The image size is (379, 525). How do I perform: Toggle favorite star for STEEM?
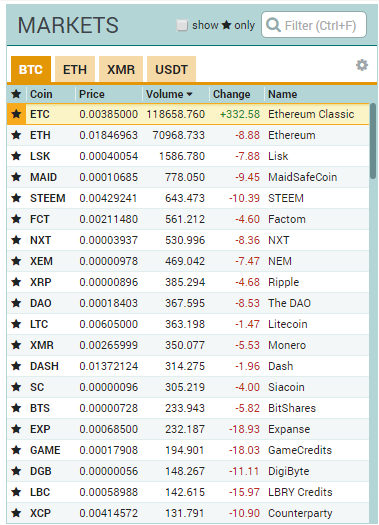(x=16, y=198)
